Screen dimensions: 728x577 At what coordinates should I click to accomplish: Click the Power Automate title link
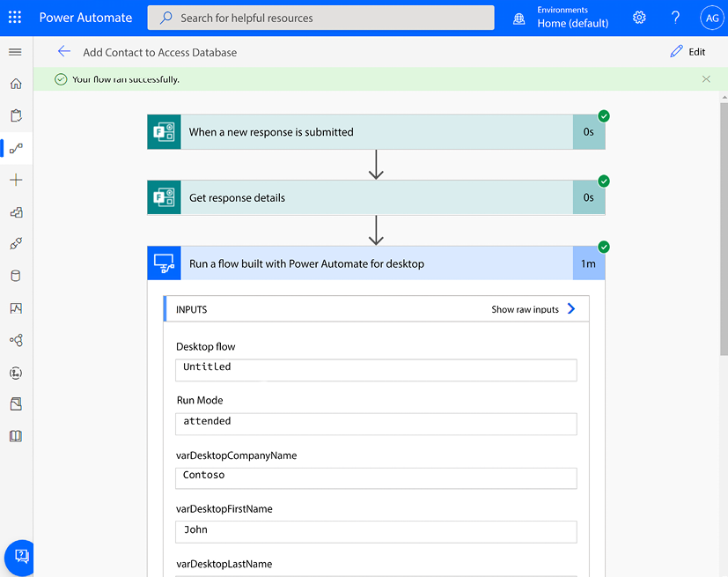click(85, 18)
